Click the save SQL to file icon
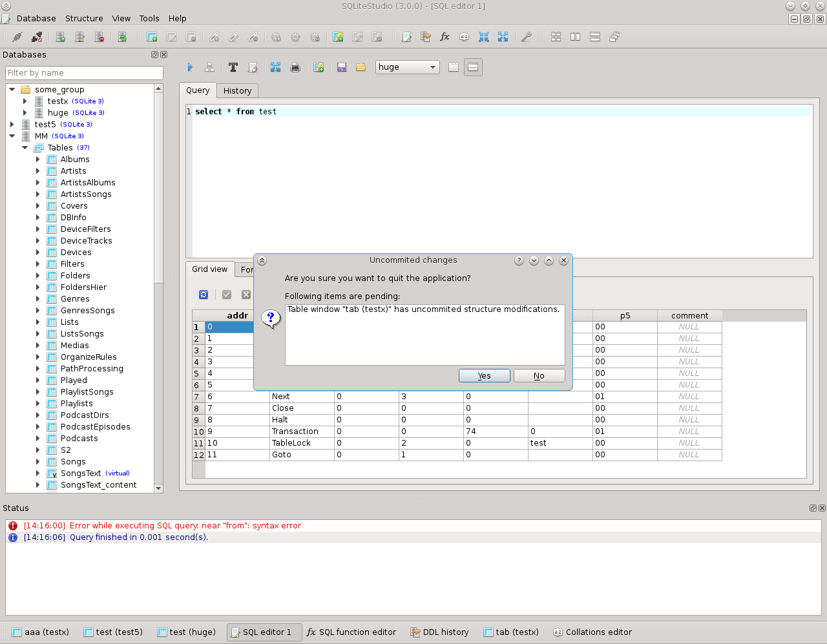Image resolution: width=827 pixels, height=644 pixels. (x=342, y=67)
